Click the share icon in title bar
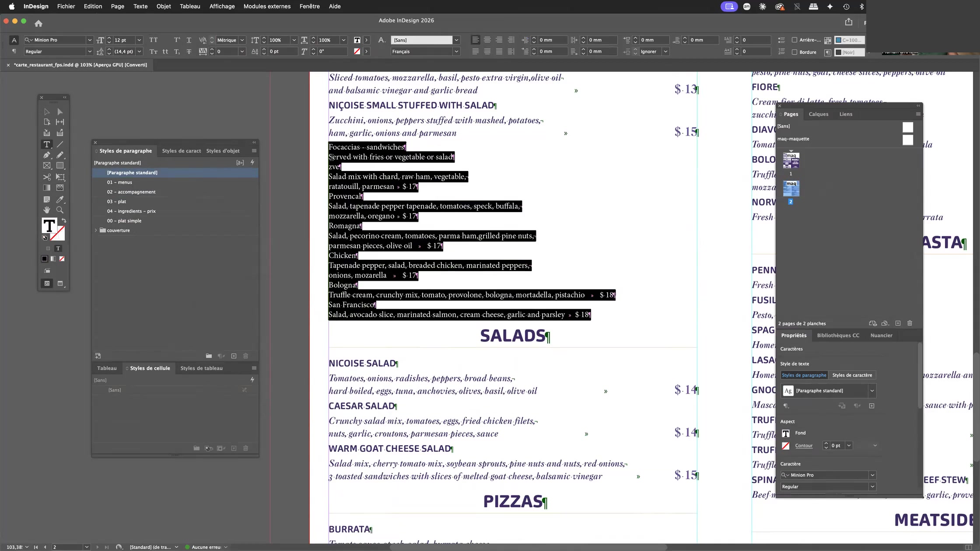 click(x=849, y=22)
